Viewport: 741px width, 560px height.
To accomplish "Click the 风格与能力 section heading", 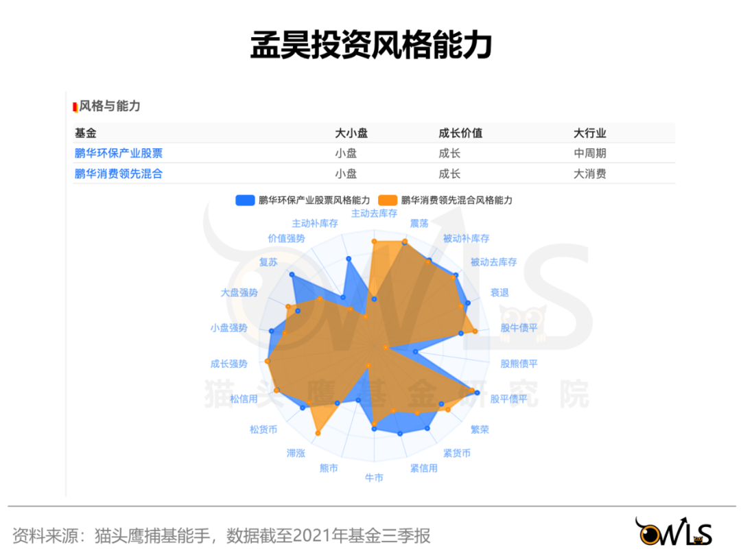I will click(110, 106).
